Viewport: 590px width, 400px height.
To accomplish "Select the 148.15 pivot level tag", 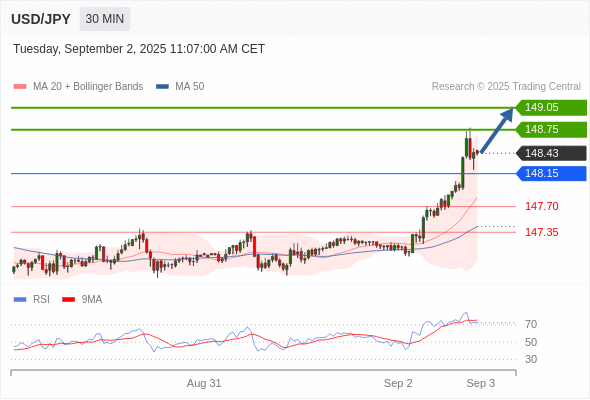I will tap(551, 173).
